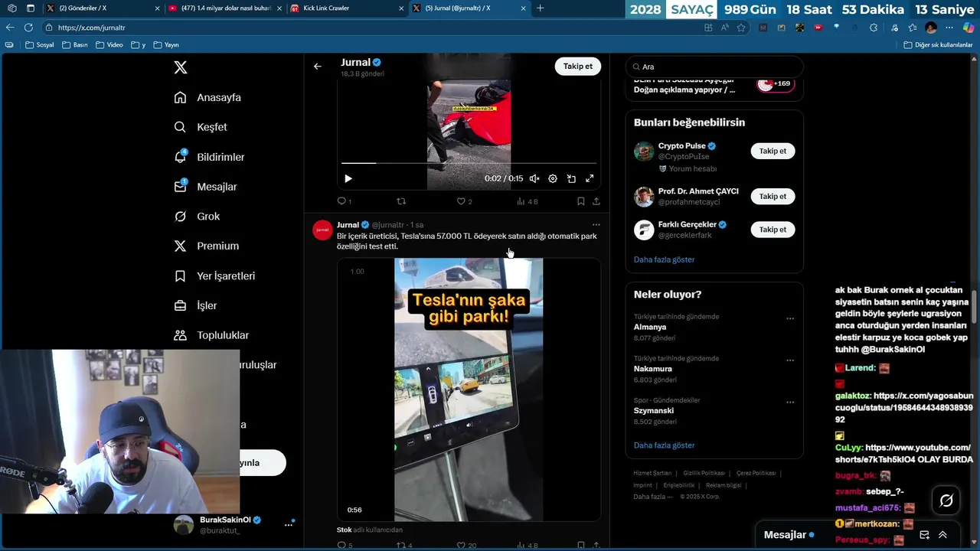Open Sosyal bookmarks folder
Image resolution: width=980 pixels, height=551 pixels.
coord(40,45)
